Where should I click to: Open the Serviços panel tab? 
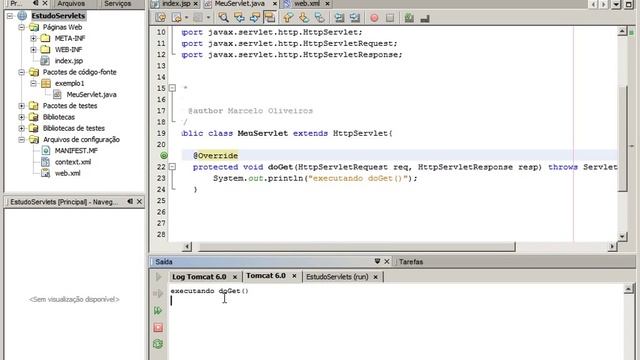(118, 3)
